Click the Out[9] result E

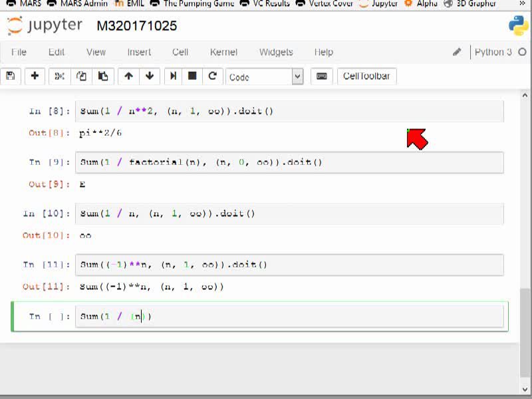[x=82, y=184]
